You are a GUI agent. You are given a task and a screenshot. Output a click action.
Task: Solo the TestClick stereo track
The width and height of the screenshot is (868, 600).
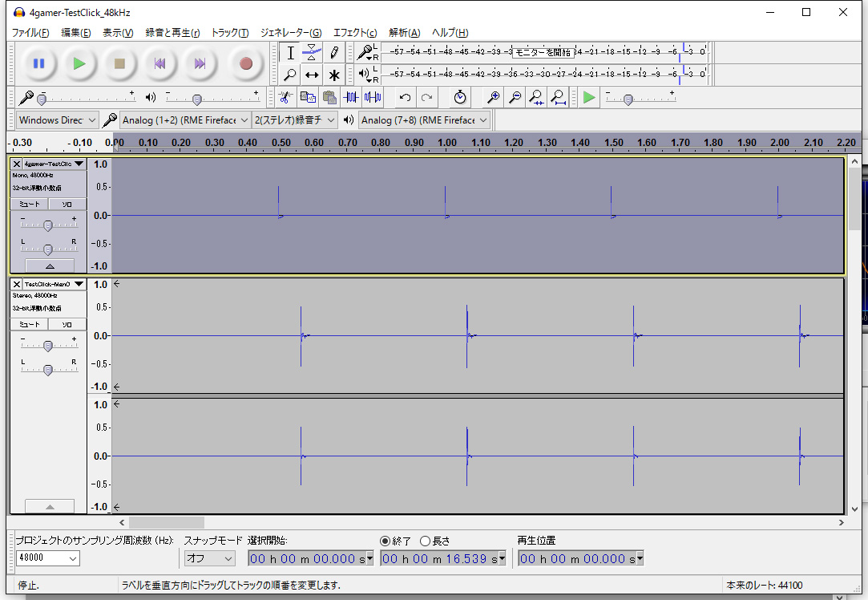[x=68, y=324]
